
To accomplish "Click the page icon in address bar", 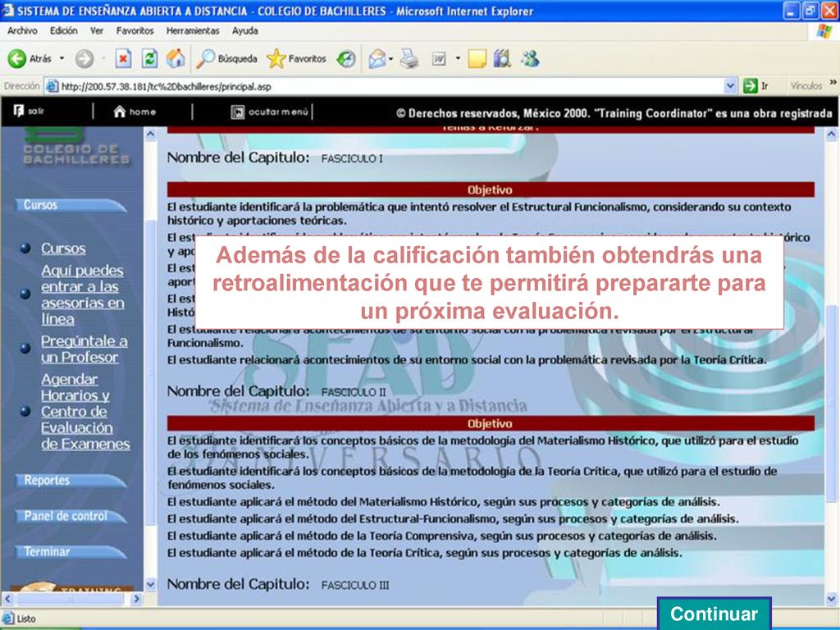I will click(52, 86).
